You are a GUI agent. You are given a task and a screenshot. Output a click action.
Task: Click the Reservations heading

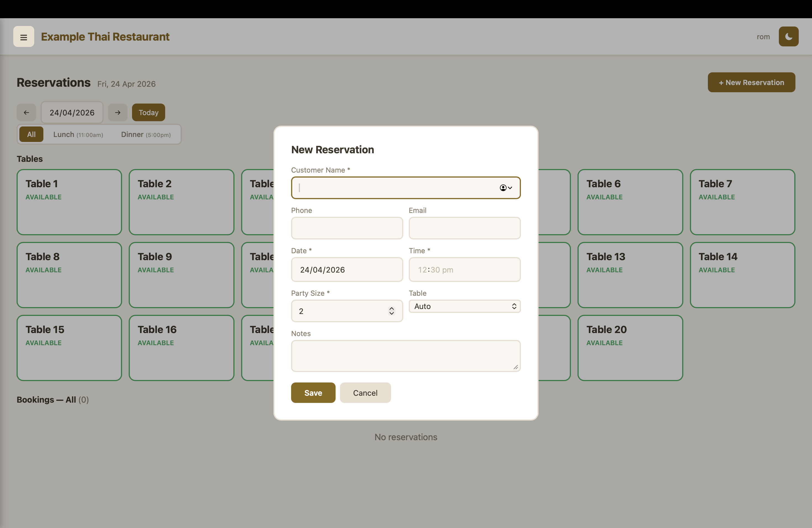tap(54, 83)
